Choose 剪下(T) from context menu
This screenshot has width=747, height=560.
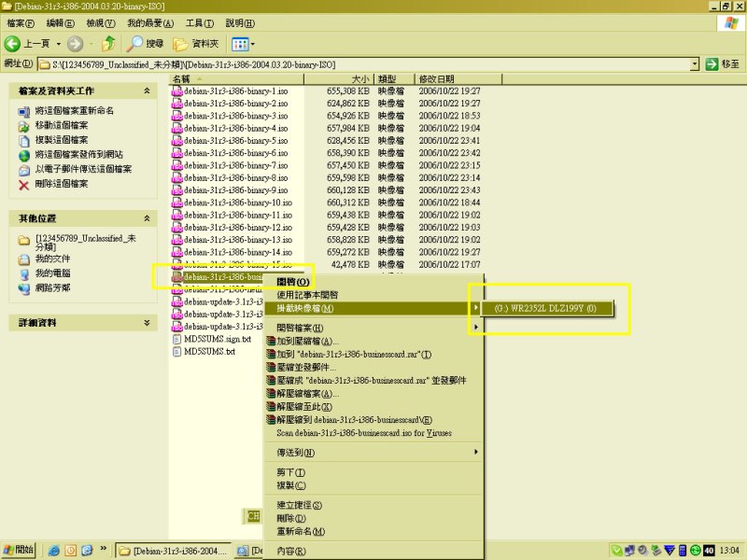pyautogui.click(x=374, y=472)
